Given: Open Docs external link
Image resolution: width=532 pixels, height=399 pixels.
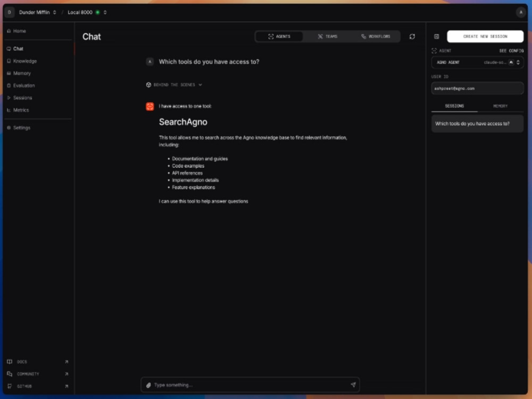Looking at the screenshot, I should [x=38, y=362].
